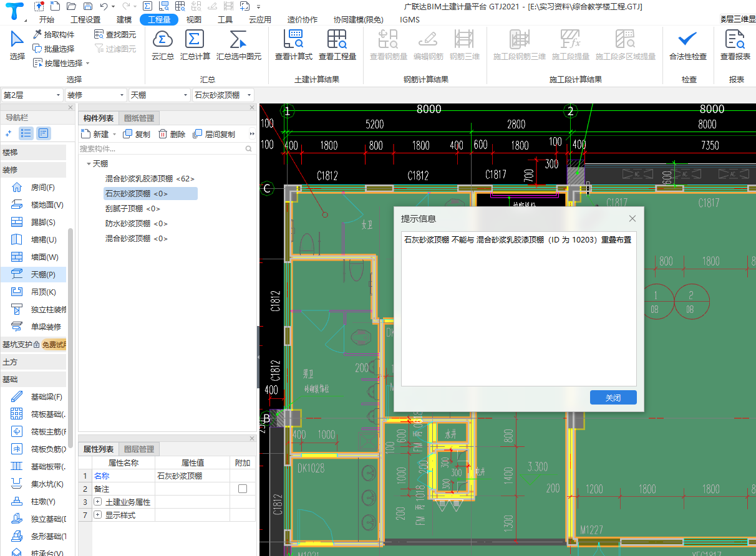Open the 云应用 ribbon tab
The width and height of the screenshot is (756, 556).
259,19
